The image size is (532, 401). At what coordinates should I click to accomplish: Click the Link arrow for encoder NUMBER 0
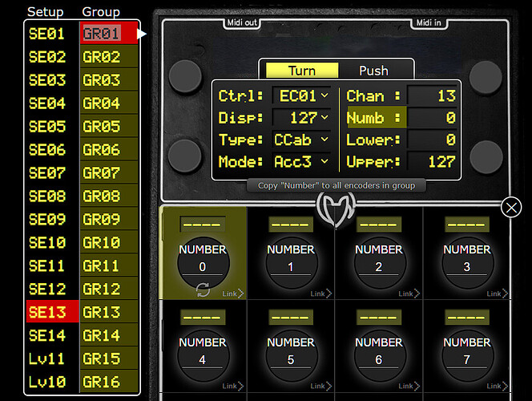tap(233, 294)
